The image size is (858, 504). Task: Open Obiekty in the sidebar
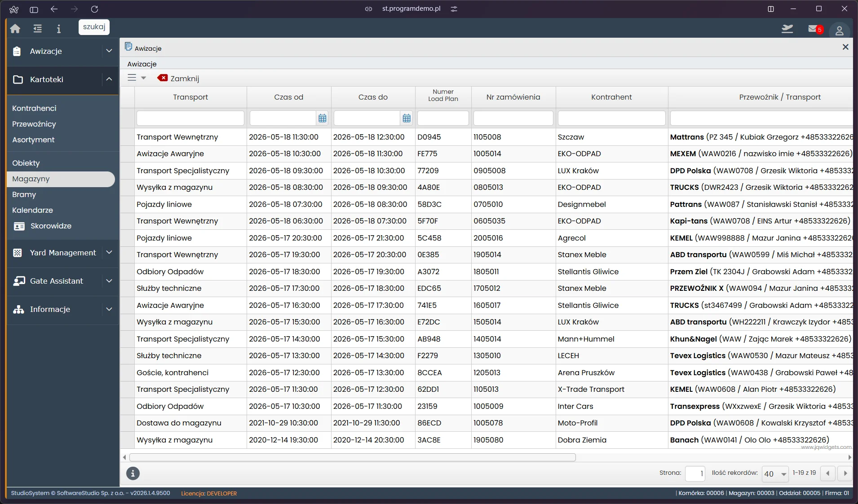pyautogui.click(x=26, y=163)
